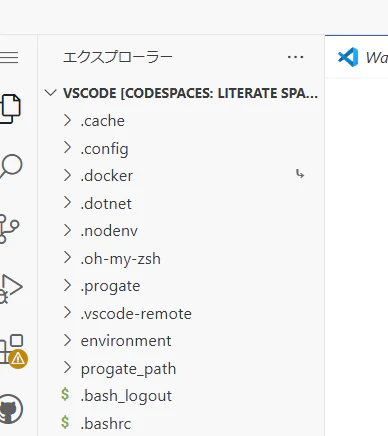Select the .docker folder name
This screenshot has width=388, height=436.
tap(107, 176)
